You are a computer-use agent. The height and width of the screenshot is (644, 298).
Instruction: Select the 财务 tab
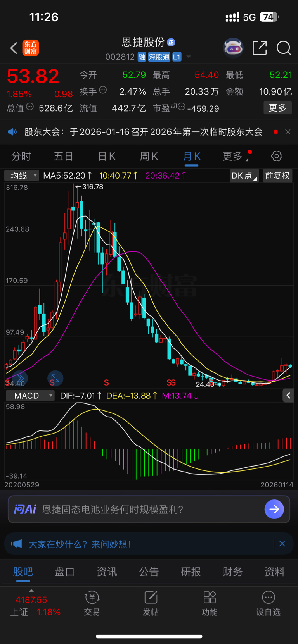click(233, 572)
